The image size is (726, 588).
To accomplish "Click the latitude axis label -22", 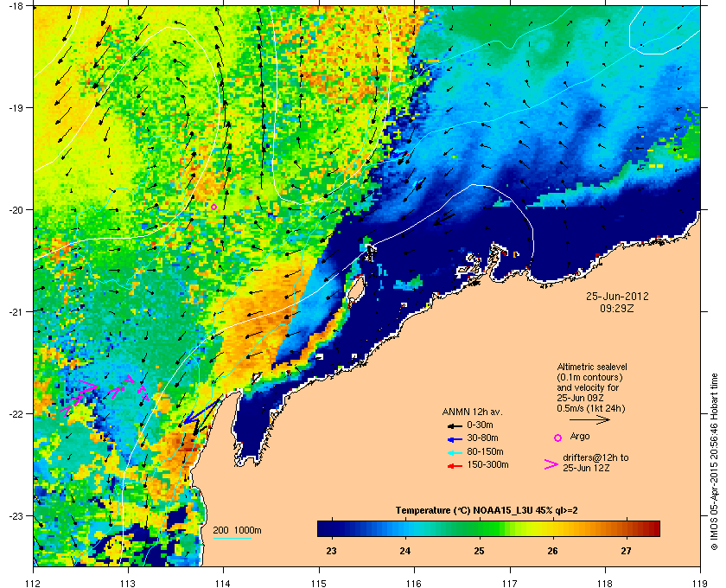I will click(16, 414).
